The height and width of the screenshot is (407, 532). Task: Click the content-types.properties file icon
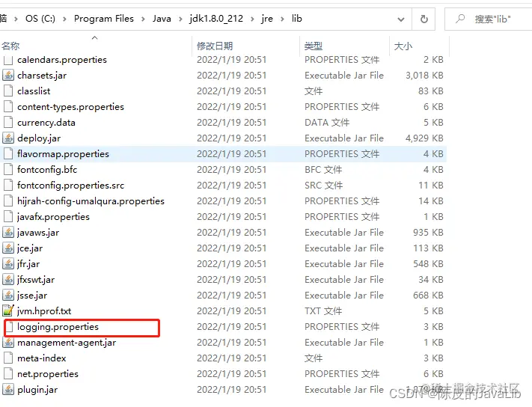point(8,106)
